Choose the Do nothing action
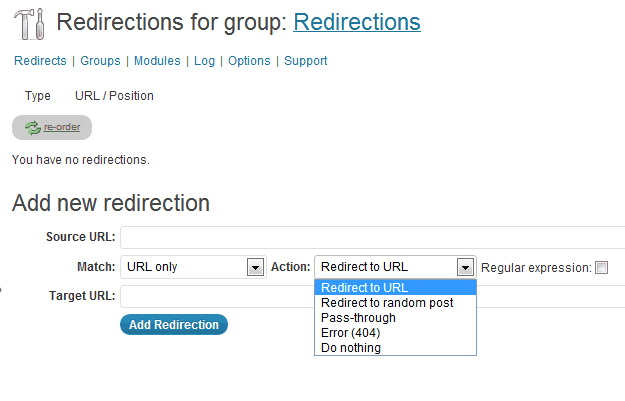The height and width of the screenshot is (401, 625). click(351, 348)
